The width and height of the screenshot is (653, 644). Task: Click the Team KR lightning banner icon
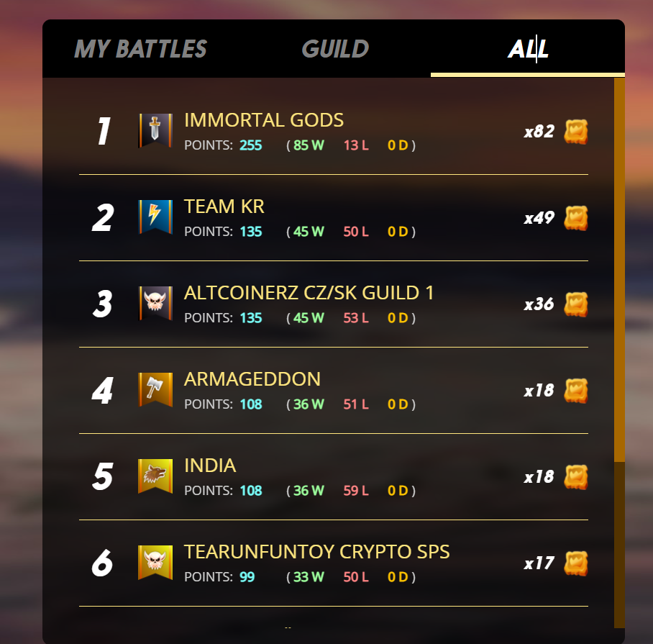(155, 217)
